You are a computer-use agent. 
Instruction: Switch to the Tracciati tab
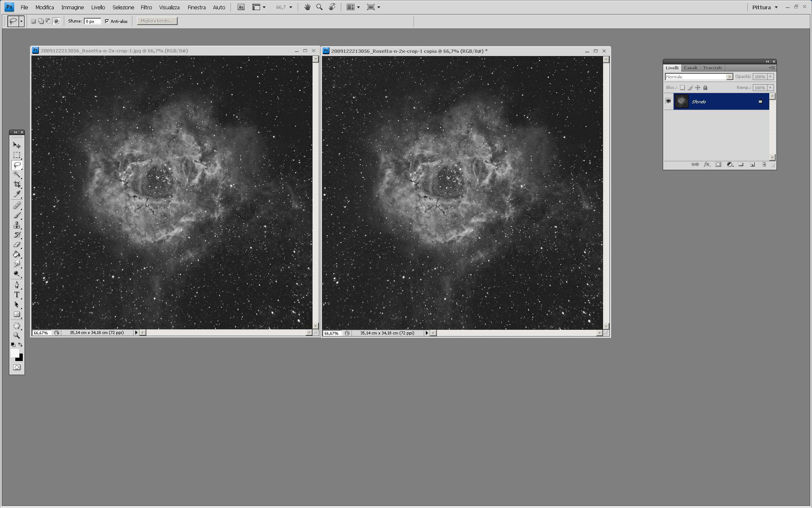click(713, 68)
